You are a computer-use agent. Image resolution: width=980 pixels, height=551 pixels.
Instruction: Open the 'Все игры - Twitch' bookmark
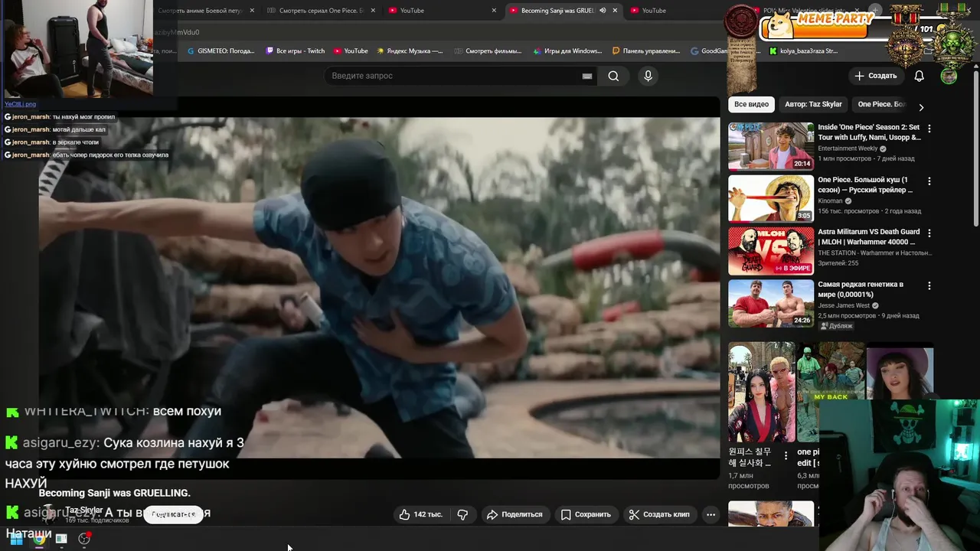coord(296,51)
